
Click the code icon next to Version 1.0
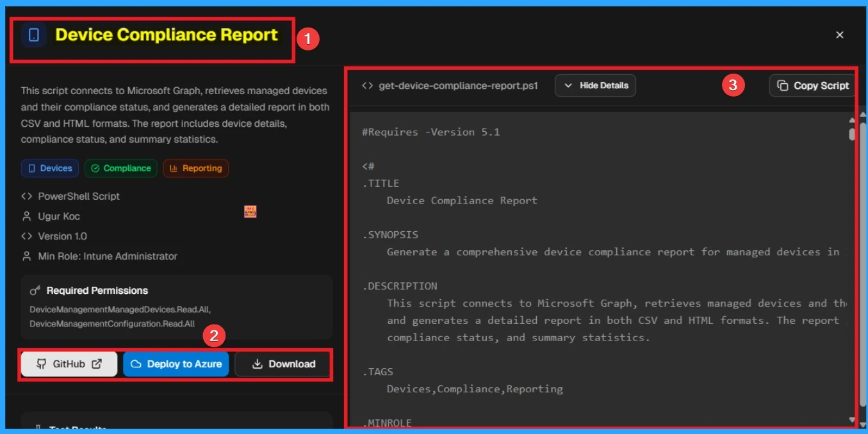26,236
